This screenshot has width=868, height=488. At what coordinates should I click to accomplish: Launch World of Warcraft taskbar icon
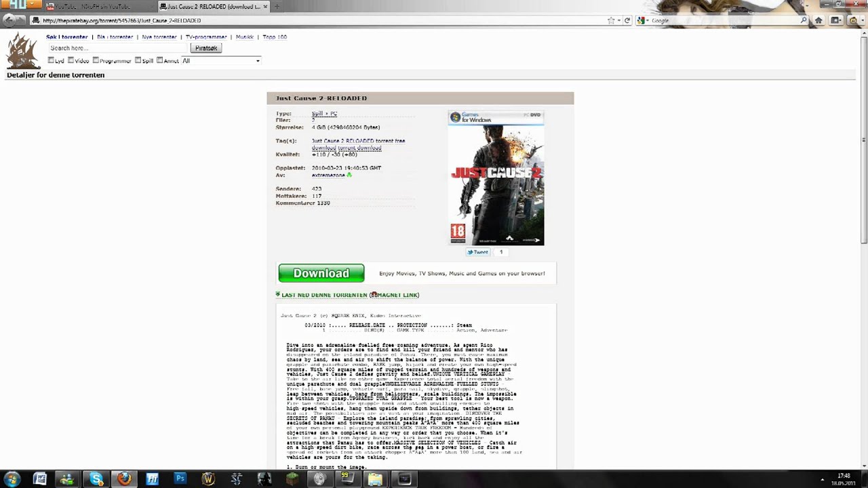pyautogui.click(x=208, y=479)
